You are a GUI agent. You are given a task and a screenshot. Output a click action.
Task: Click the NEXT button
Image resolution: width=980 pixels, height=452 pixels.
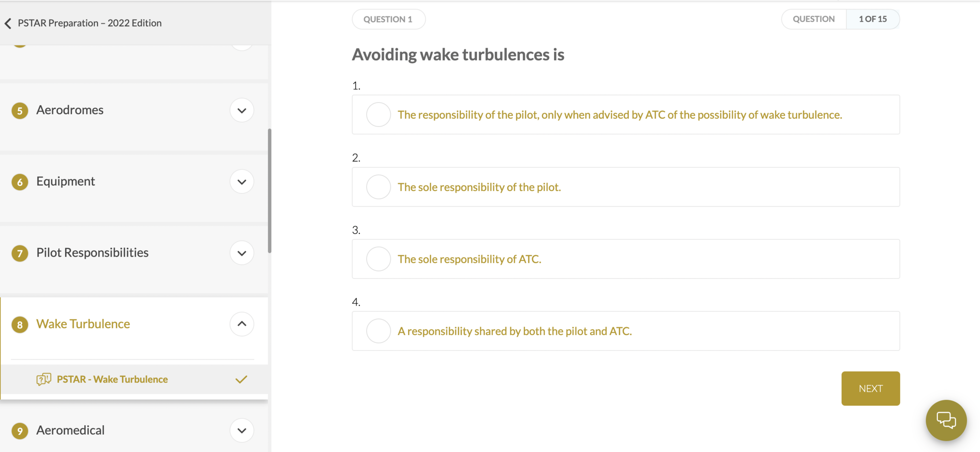point(870,388)
